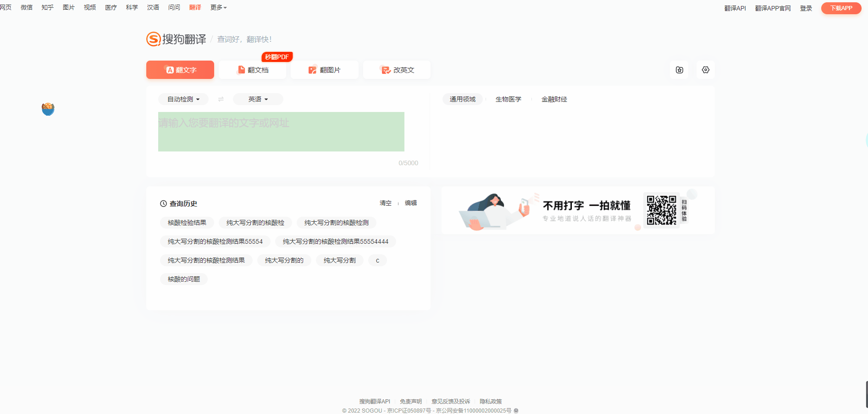Viewport: 868px width, 414px height.
Task: Swap source and target languages
Action: pos(221,99)
